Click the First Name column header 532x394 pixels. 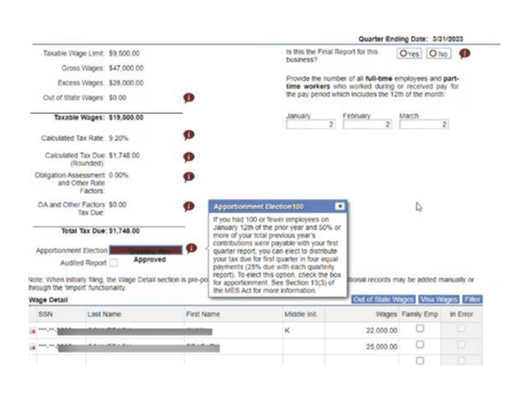203,315
